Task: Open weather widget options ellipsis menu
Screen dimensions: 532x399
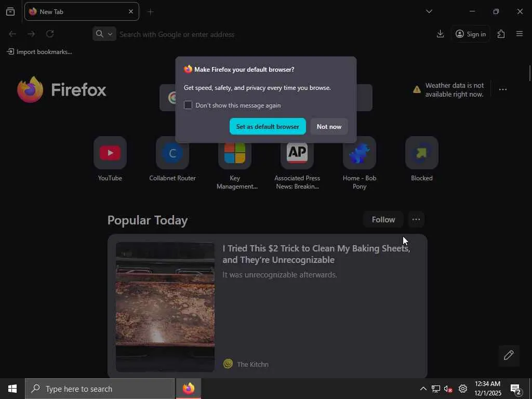Action: 503,89
